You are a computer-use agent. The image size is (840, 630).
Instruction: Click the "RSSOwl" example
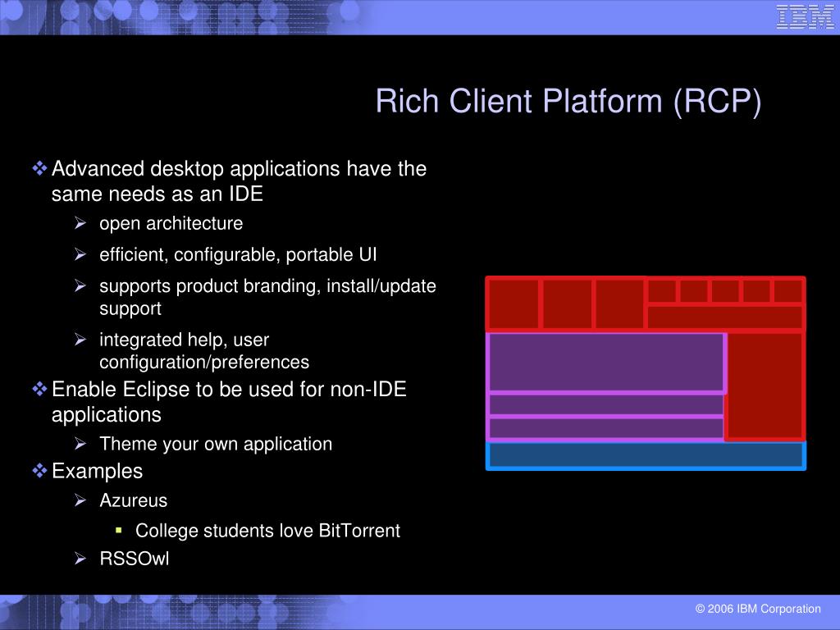(134, 559)
